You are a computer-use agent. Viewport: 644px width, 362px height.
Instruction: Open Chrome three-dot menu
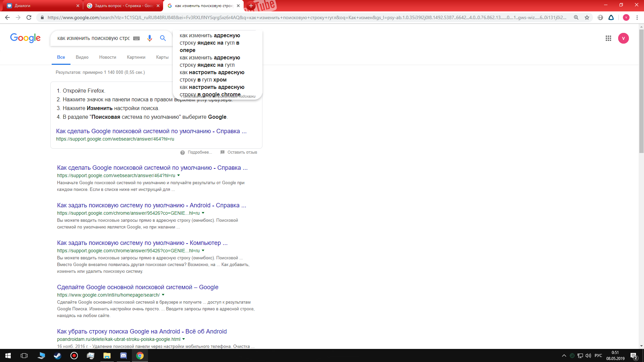pos(637,17)
